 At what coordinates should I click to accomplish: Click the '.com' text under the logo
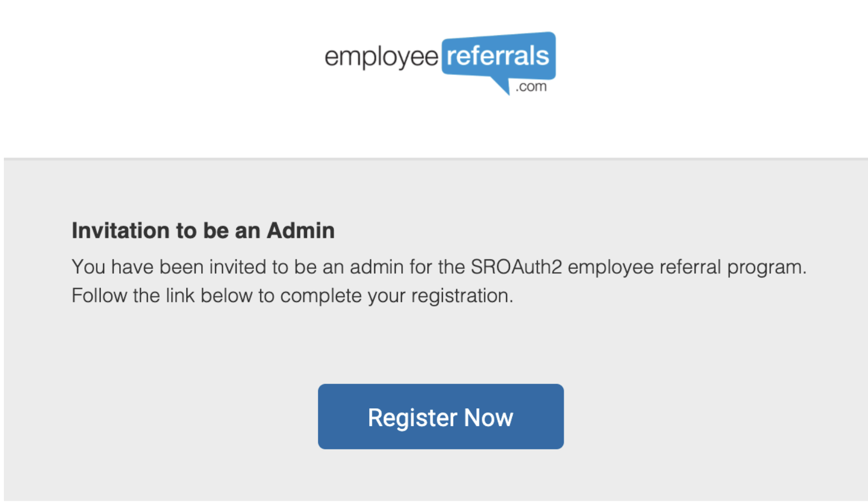pyautogui.click(x=531, y=87)
